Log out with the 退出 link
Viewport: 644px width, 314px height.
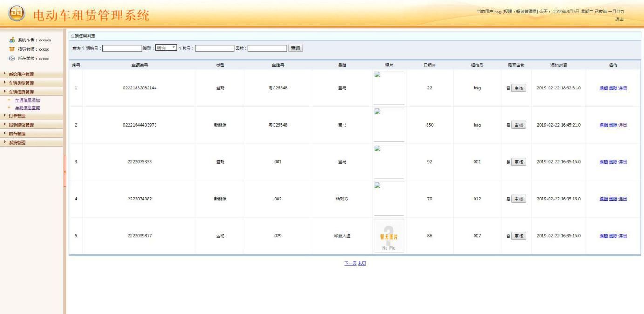pyautogui.click(x=619, y=19)
